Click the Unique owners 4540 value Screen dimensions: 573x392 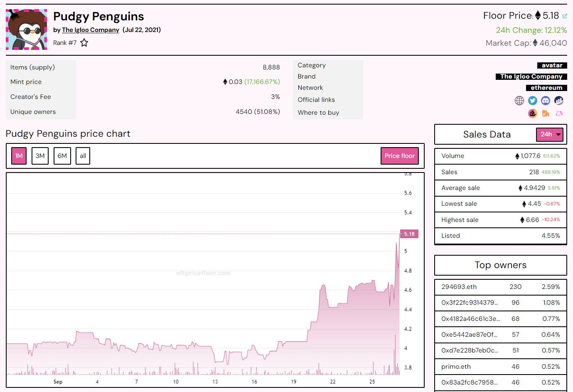(x=258, y=112)
